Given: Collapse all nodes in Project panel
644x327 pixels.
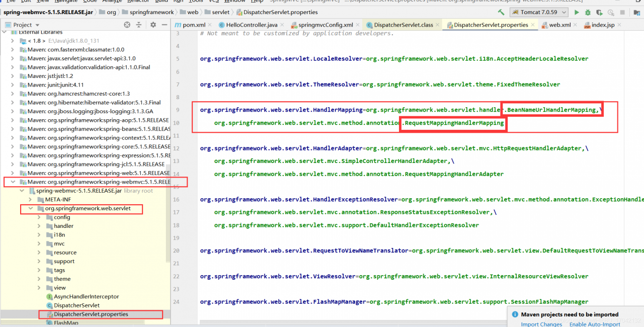Looking at the screenshot, I should (139, 25).
